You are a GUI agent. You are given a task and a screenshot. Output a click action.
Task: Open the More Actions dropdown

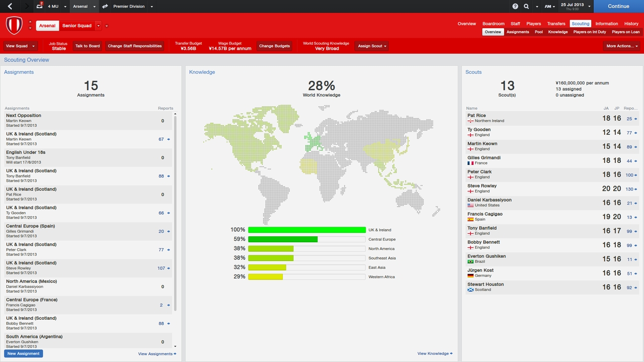coord(621,46)
